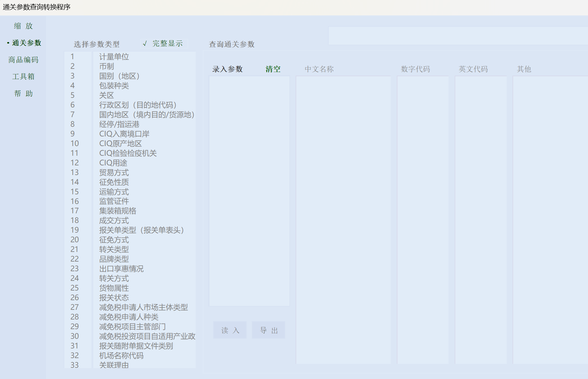Select CIQ检验检疫机关 entry
588x379 pixels.
128,153
